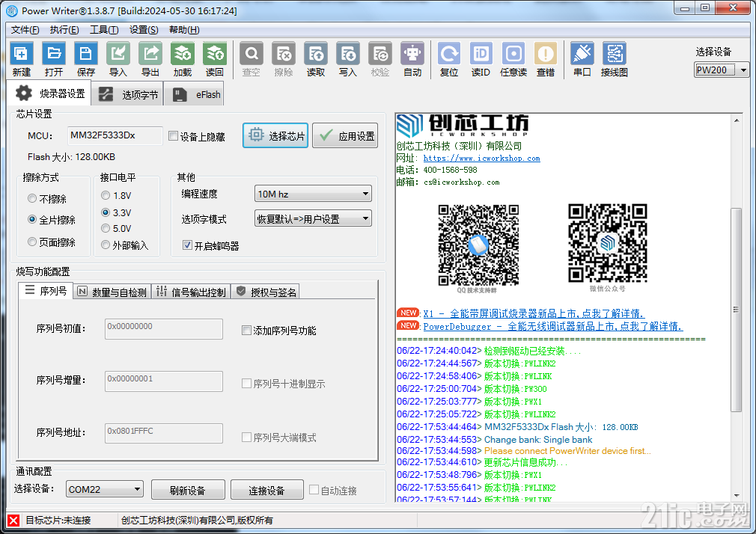Open the 设置(S) menu
This screenshot has height=534, width=756.
144,30
